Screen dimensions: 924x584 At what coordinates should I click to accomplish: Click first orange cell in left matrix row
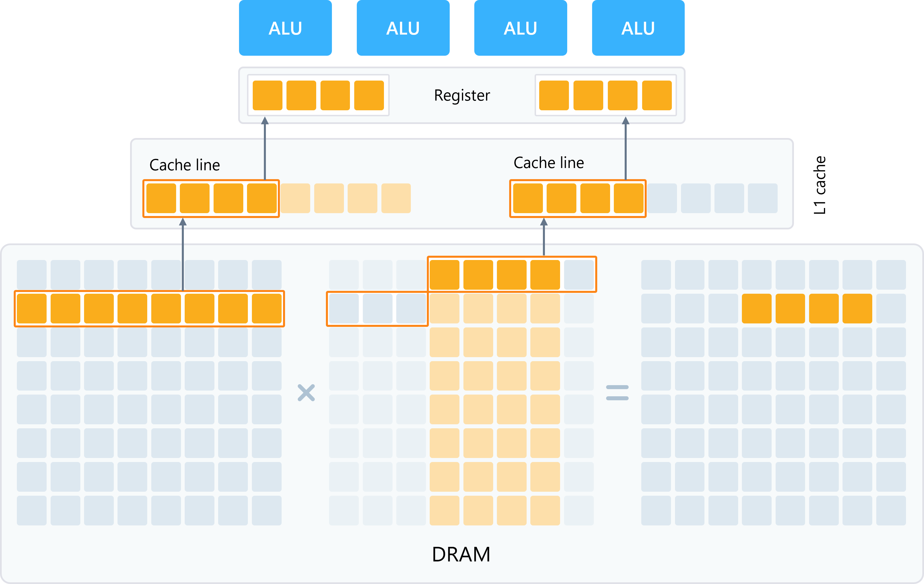[32, 308]
